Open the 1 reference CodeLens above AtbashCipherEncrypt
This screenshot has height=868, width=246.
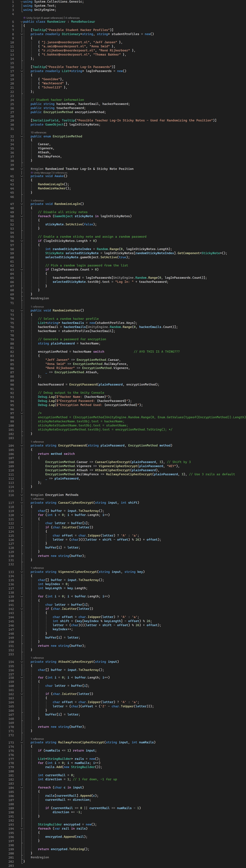(37, 658)
